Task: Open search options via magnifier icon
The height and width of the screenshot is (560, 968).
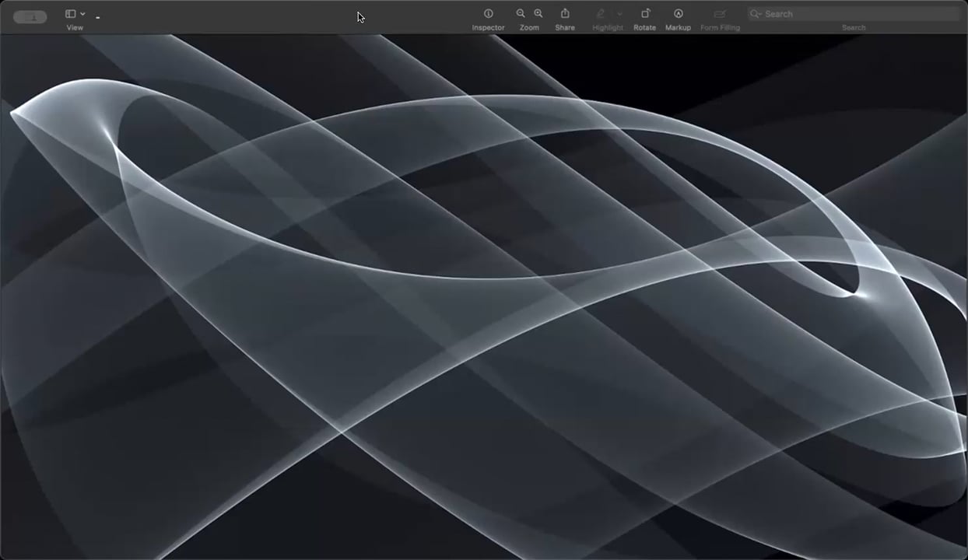Action: pos(756,14)
